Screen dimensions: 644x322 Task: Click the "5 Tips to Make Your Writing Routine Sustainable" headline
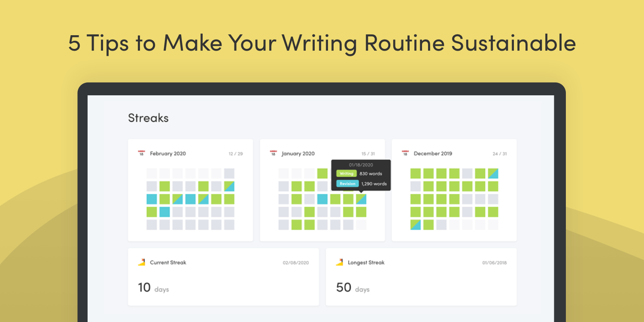(x=322, y=43)
